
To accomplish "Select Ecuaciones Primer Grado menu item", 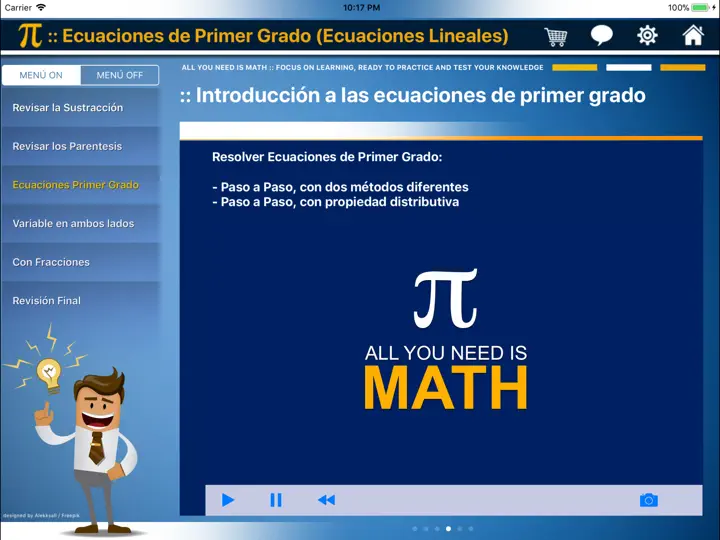I will (x=81, y=185).
